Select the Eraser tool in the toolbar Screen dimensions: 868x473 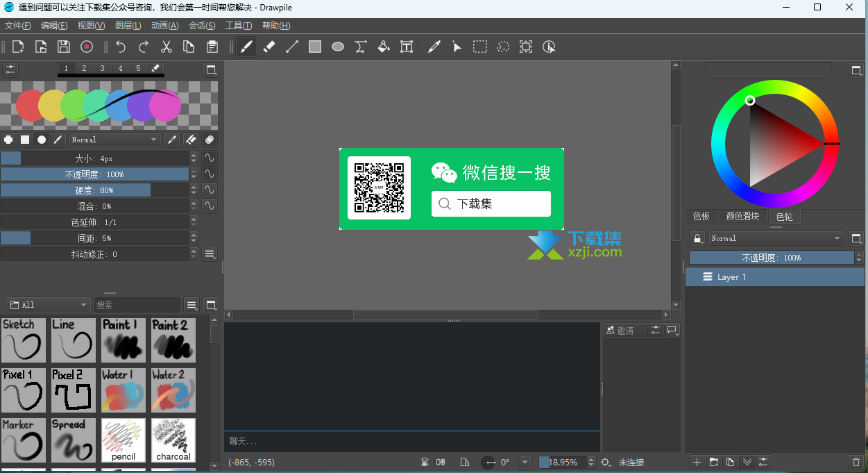[x=269, y=47]
